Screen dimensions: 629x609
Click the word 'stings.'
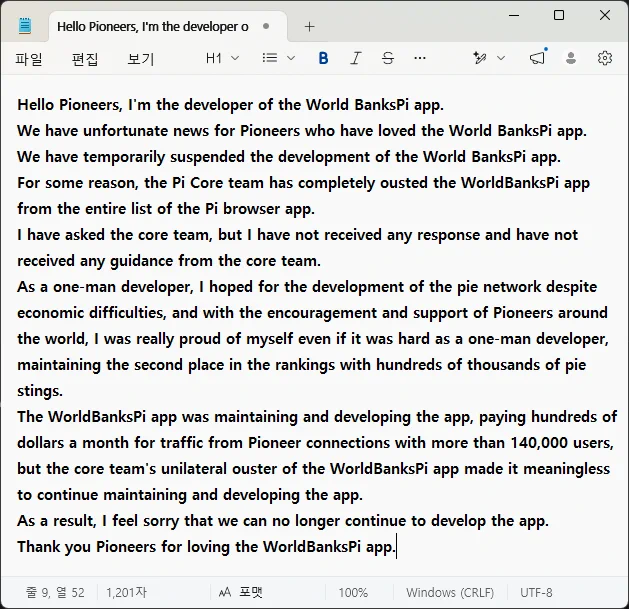(x=40, y=391)
